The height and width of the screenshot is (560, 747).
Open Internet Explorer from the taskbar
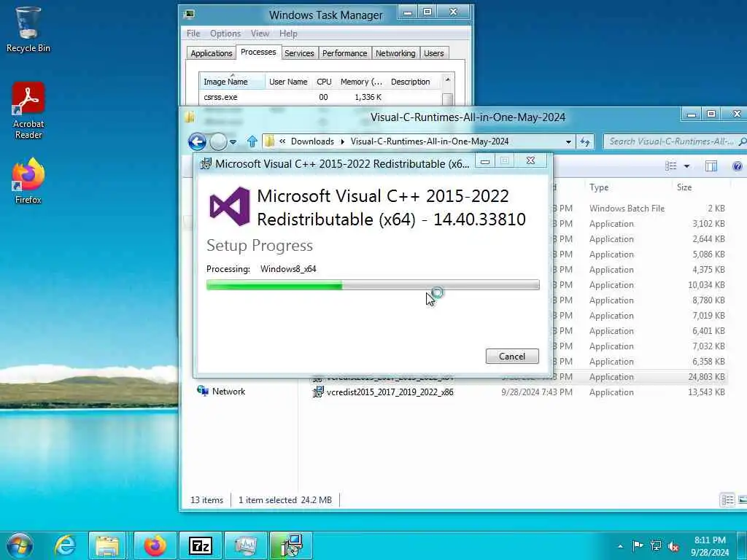click(64, 545)
